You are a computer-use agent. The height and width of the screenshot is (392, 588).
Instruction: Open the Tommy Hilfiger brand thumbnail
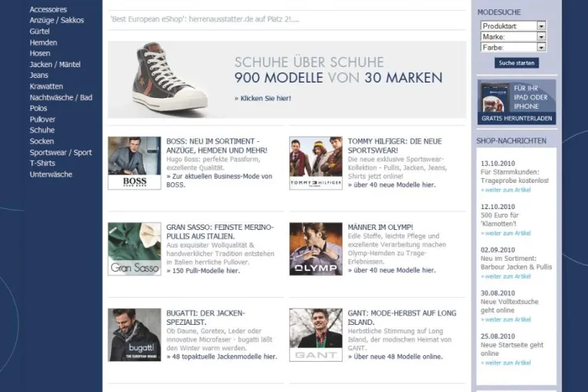click(316, 163)
